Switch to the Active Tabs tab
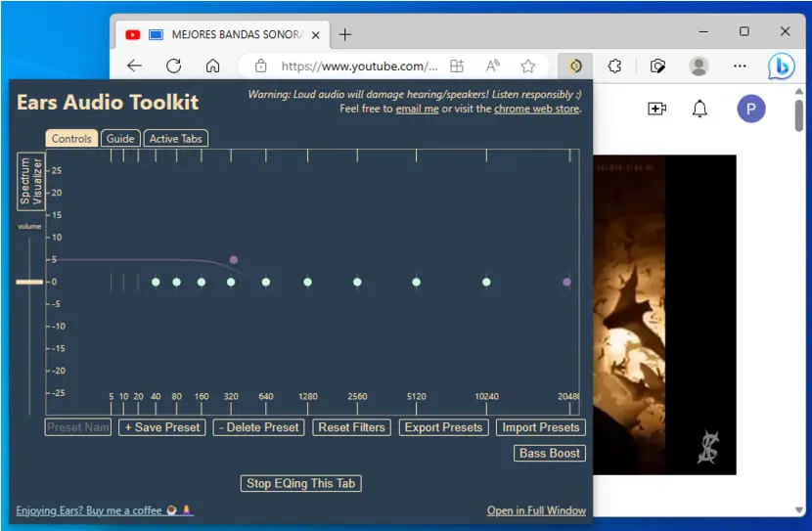Screen dimensions: 812x531 click(x=175, y=139)
